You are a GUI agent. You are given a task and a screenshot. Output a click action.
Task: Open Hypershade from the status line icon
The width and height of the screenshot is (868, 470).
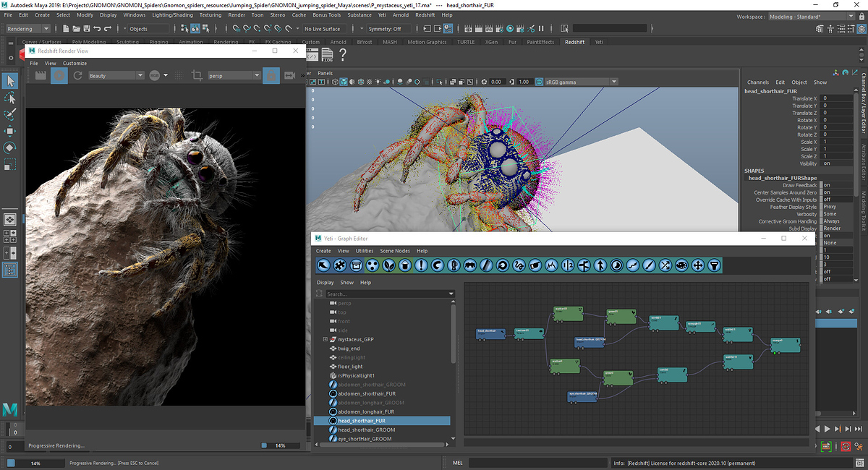coord(510,29)
